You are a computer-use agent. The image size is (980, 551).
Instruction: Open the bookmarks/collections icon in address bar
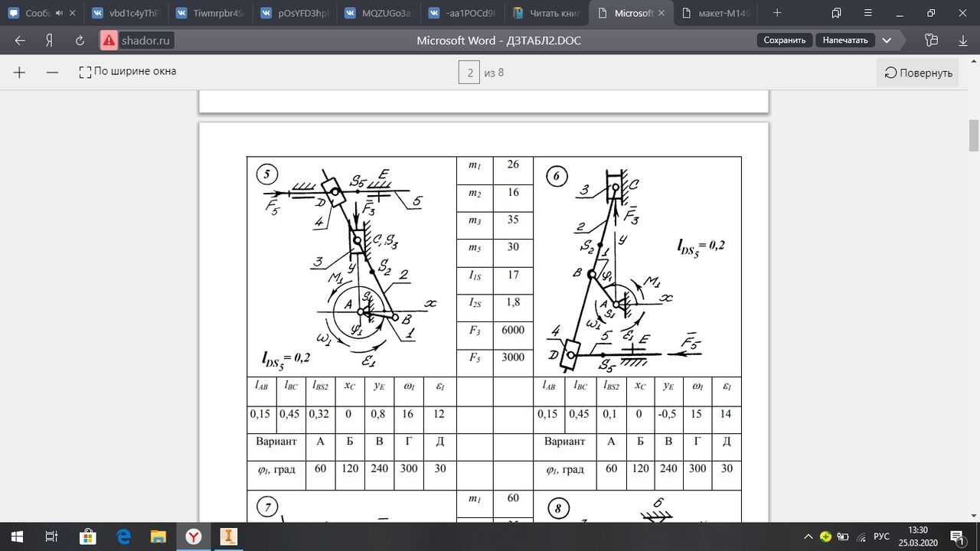tap(931, 41)
